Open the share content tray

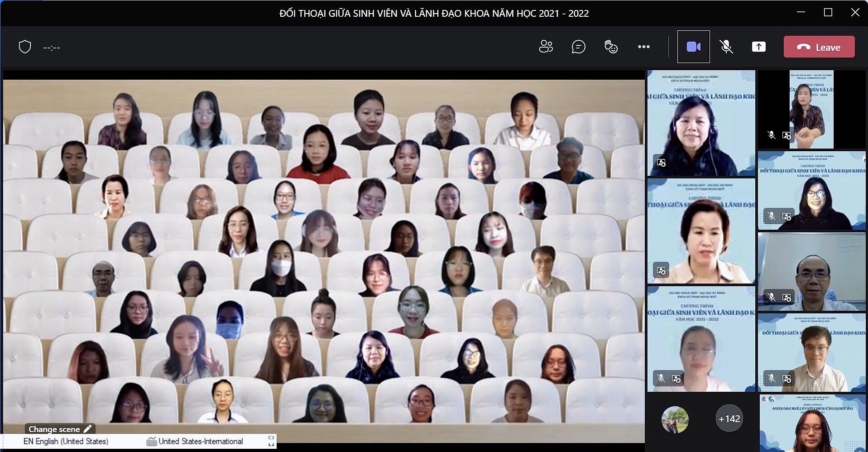point(758,47)
